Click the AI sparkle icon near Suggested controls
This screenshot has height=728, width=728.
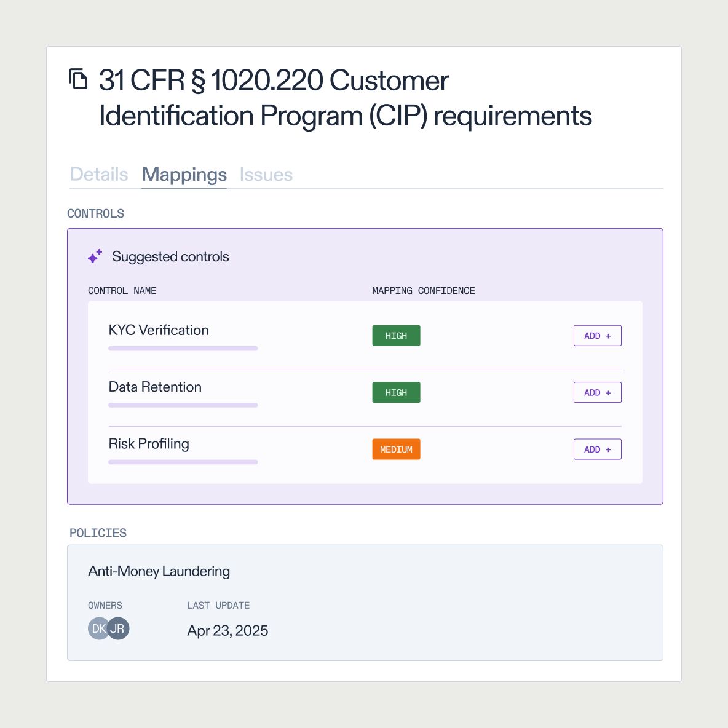(94, 256)
